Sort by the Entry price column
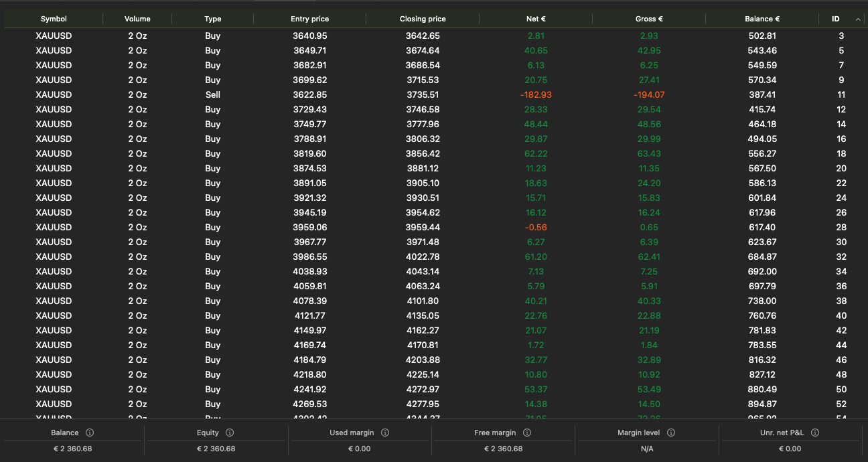868x462 pixels. coord(309,19)
